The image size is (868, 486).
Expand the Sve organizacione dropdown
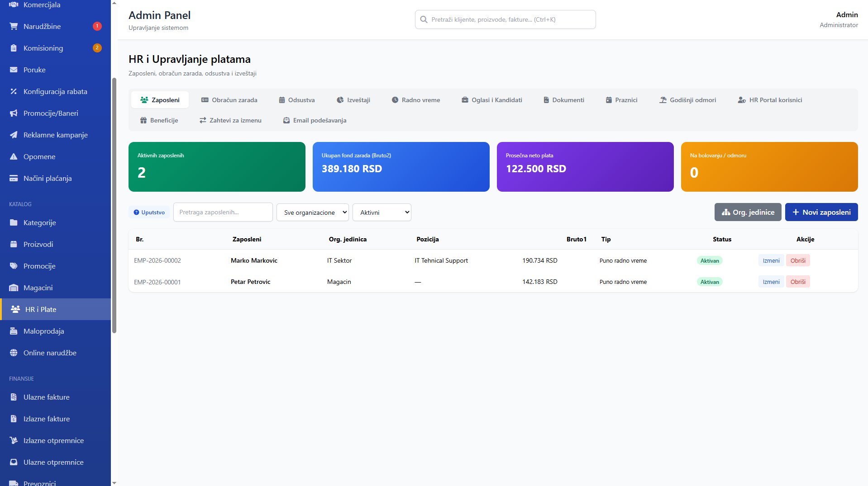tap(313, 212)
